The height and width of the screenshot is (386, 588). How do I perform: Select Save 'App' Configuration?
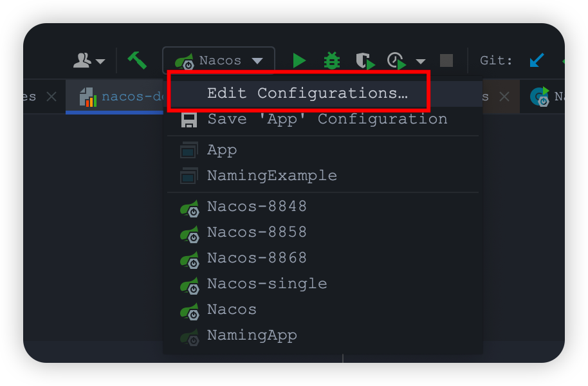pos(327,119)
